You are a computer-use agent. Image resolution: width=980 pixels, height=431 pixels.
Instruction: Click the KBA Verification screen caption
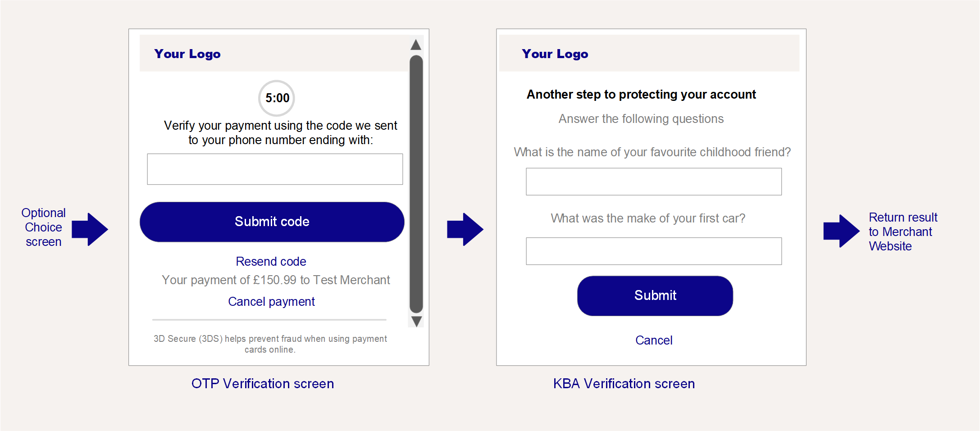coord(624,384)
